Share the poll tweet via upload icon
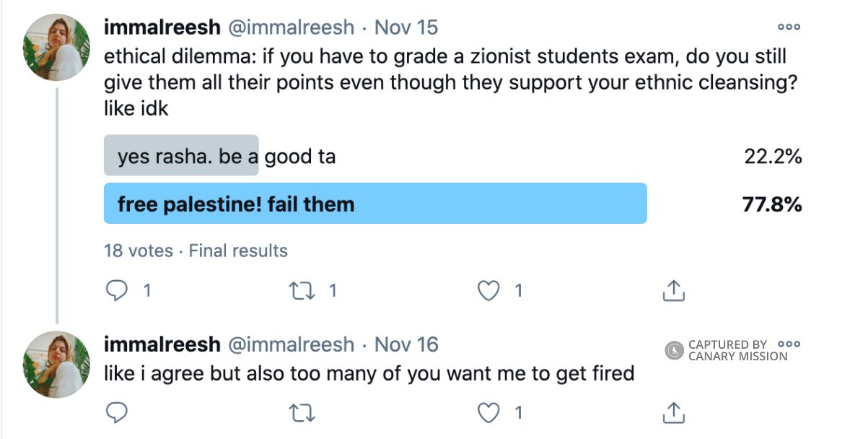The width and height of the screenshot is (868, 439). 675,290
